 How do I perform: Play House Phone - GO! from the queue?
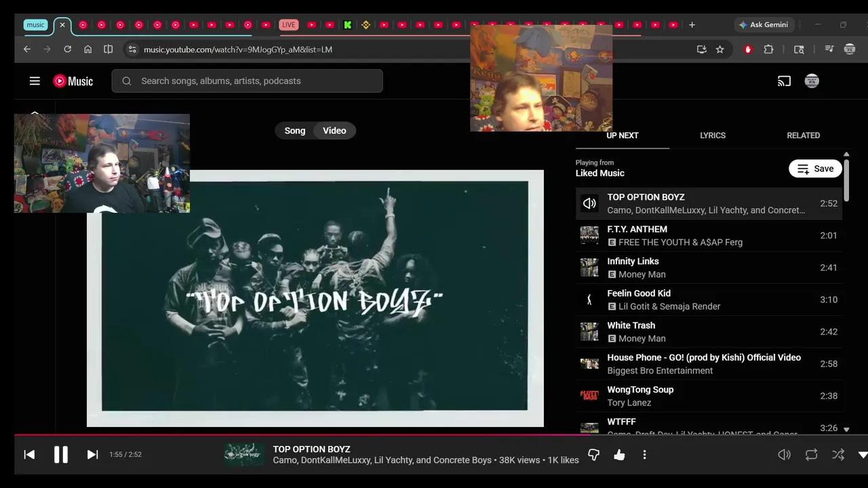[x=709, y=364]
